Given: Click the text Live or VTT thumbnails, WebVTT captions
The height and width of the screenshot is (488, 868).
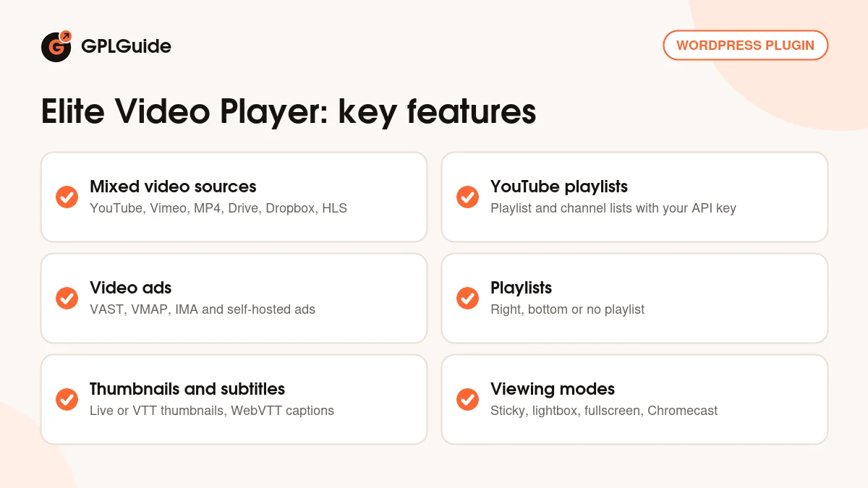Looking at the screenshot, I should [212, 411].
